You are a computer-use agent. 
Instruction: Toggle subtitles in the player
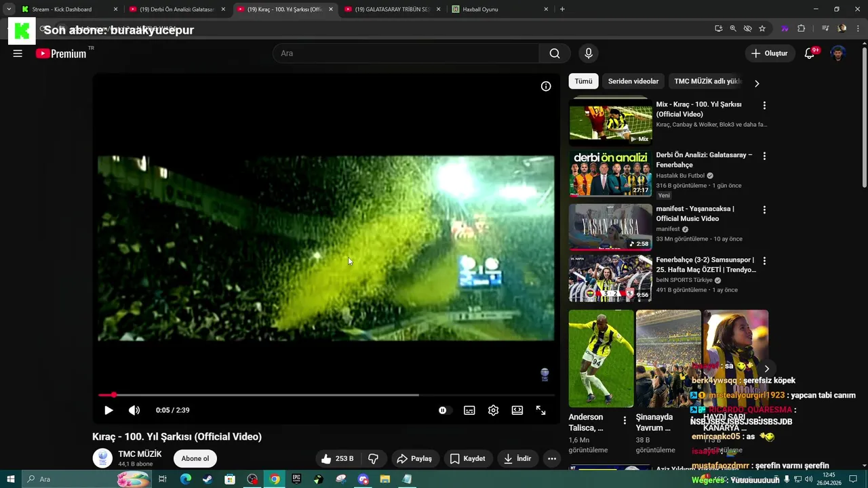pos(469,410)
